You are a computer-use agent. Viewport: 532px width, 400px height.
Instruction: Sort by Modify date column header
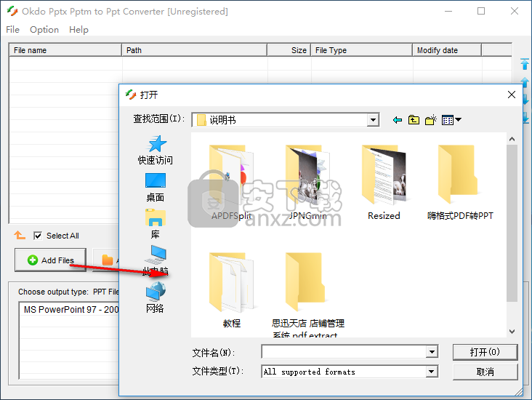click(447, 50)
